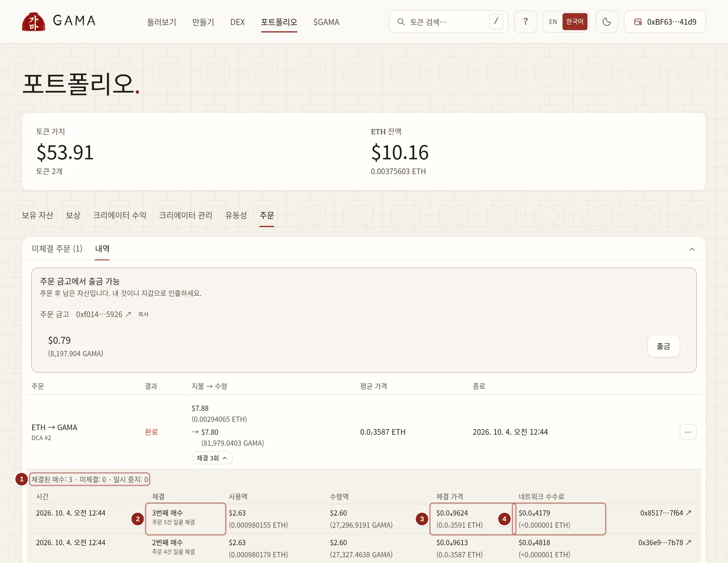The image size is (728, 563).
Task: Click the search magnifier icon
Action: coord(401,22)
